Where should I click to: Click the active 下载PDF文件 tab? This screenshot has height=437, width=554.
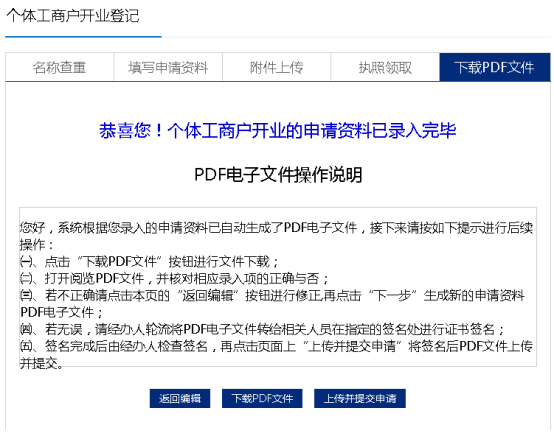pyautogui.click(x=495, y=67)
